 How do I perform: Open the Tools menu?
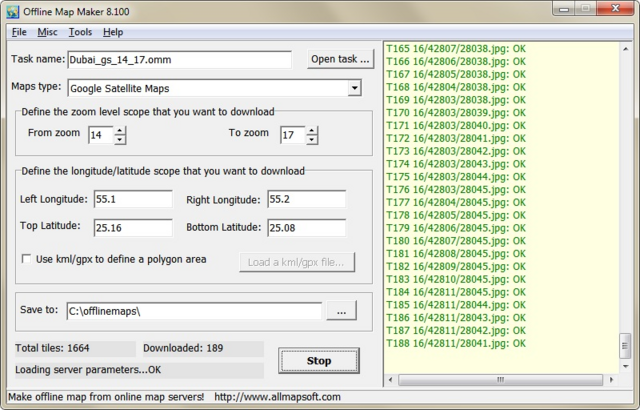(80, 32)
